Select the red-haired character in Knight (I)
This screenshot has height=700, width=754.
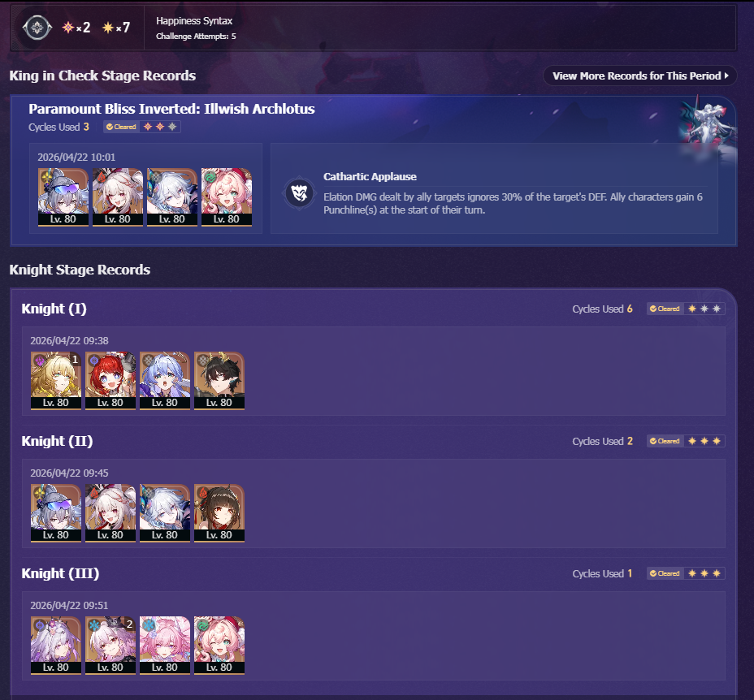click(x=110, y=380)
